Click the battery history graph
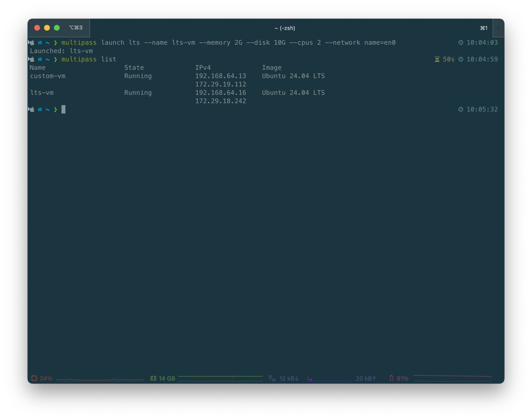 coord(452,378)
